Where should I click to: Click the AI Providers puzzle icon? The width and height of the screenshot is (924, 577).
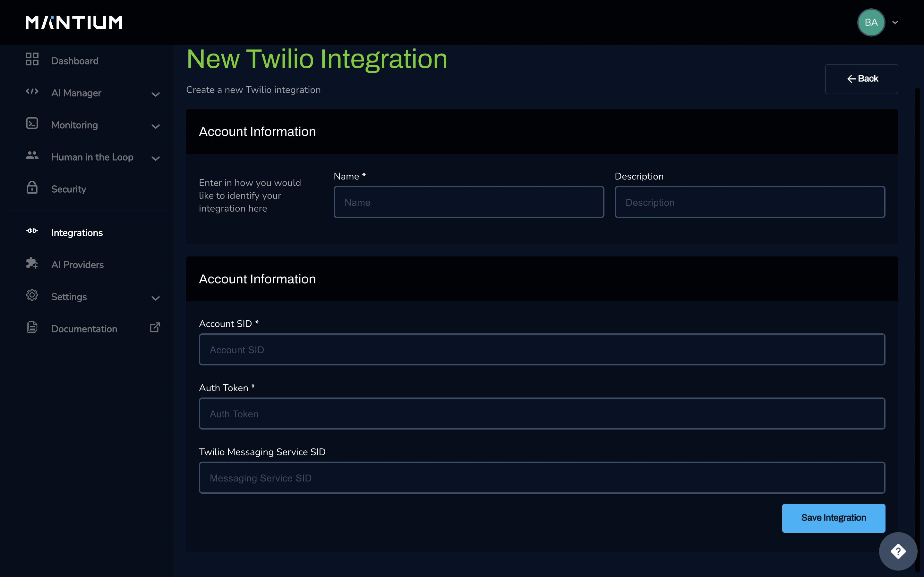(32, 263)
